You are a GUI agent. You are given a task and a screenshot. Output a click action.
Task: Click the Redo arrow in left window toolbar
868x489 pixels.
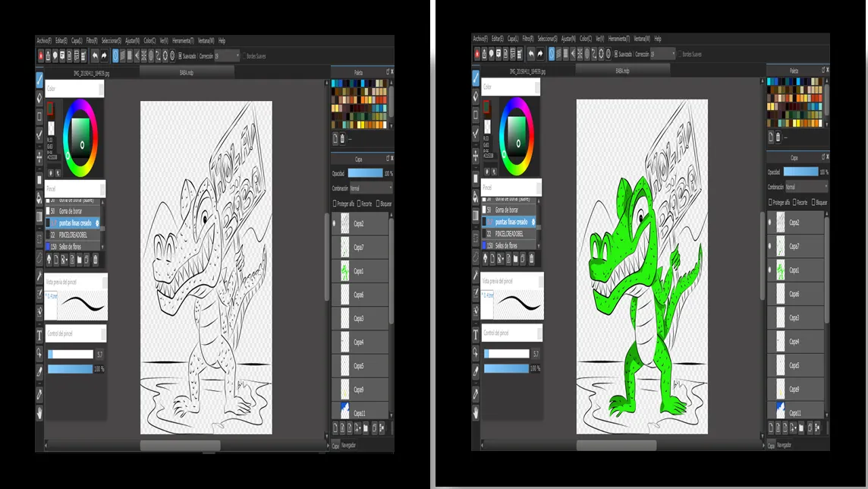[x=103, y=55]
